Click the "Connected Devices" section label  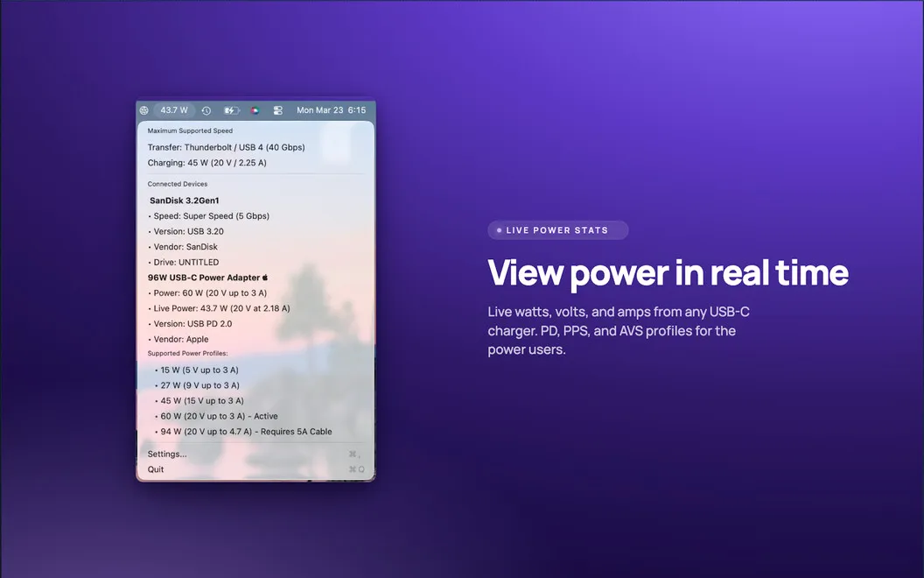178,184
